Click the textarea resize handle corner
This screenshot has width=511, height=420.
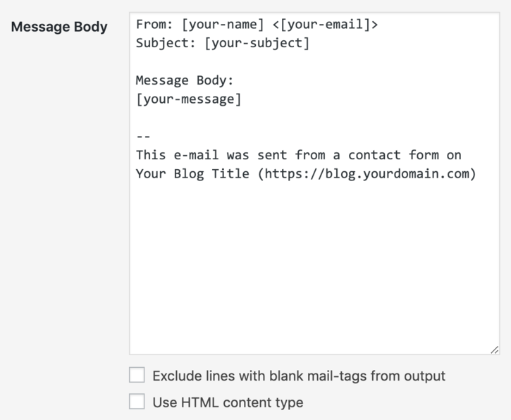tap(495, 350)
